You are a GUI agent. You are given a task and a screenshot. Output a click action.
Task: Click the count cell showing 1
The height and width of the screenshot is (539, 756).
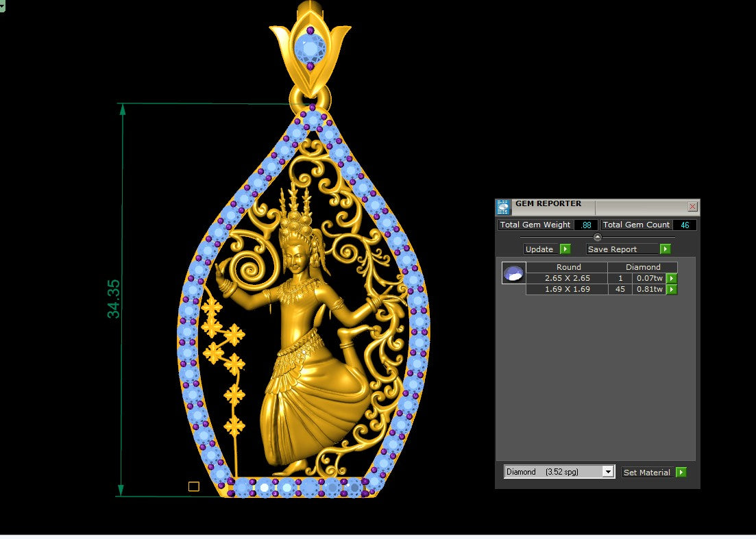coord(620,279)
